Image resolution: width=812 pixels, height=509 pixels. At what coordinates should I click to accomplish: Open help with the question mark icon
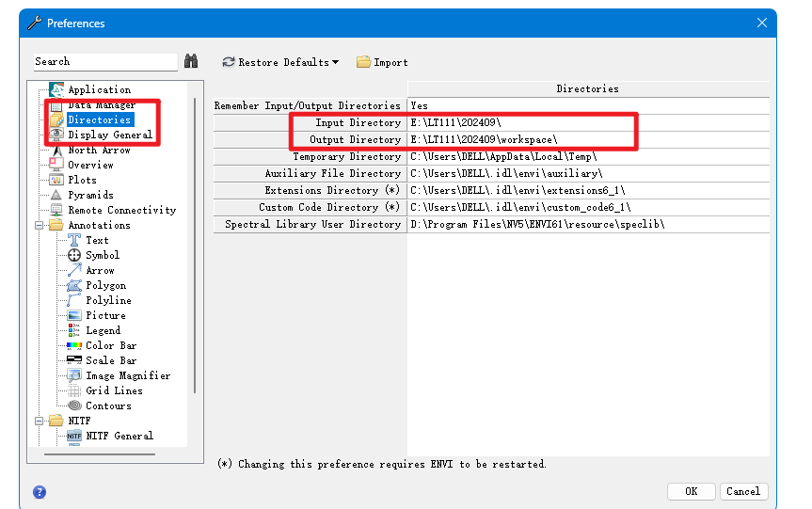(40, 492)
